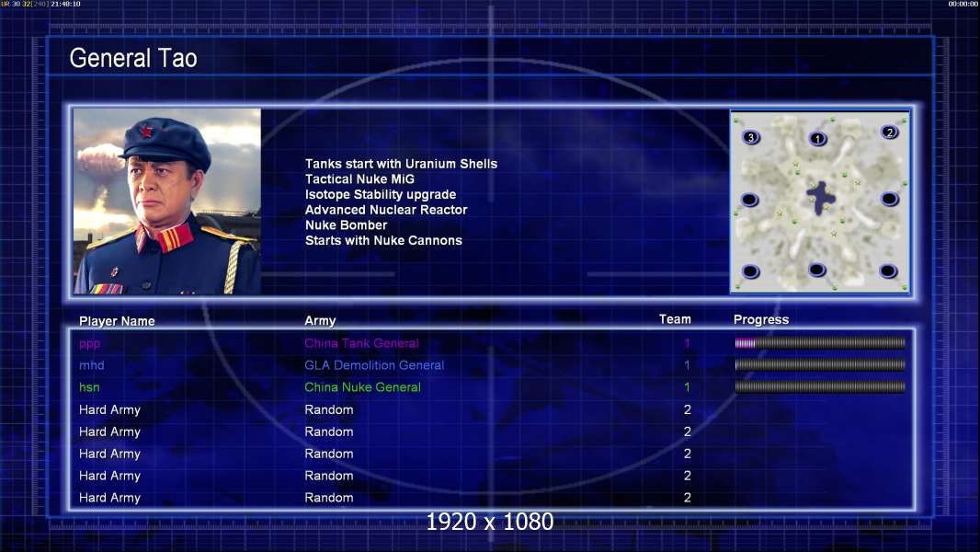
Task: Click General Tao's portrait image
Action: (x=167, y=201)
